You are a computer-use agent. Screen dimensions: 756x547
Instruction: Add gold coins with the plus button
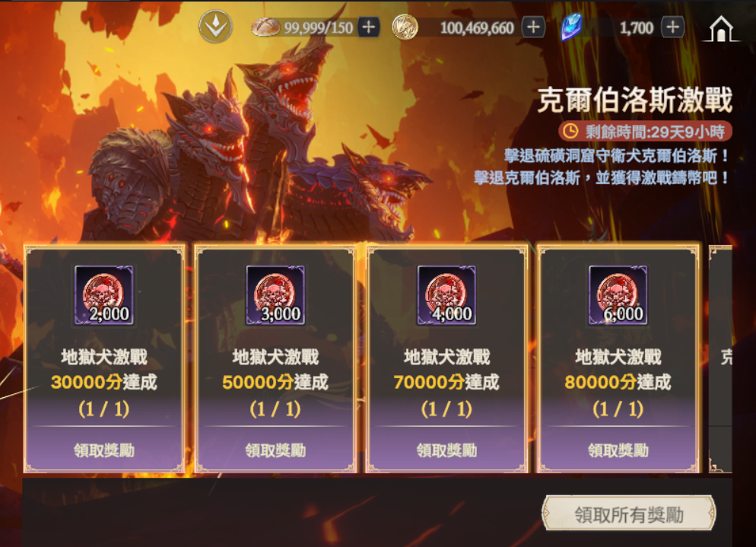point(533,27)
